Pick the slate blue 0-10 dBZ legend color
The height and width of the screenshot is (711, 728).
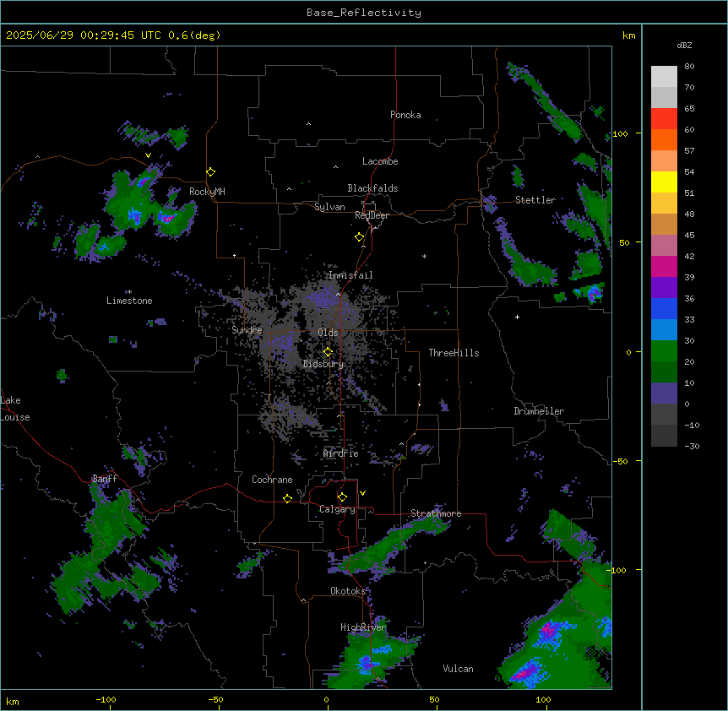pyautogui.click(x=664, y=393)
